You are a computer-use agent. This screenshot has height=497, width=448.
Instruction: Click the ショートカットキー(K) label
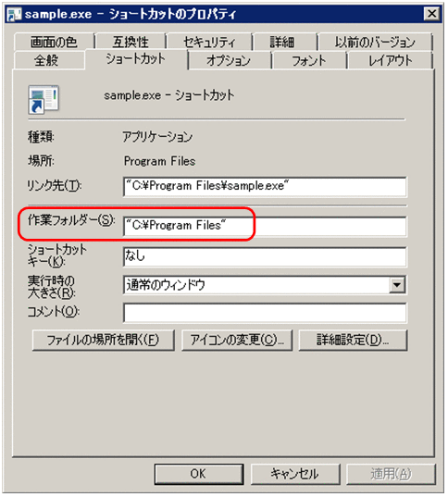[57, 255]
